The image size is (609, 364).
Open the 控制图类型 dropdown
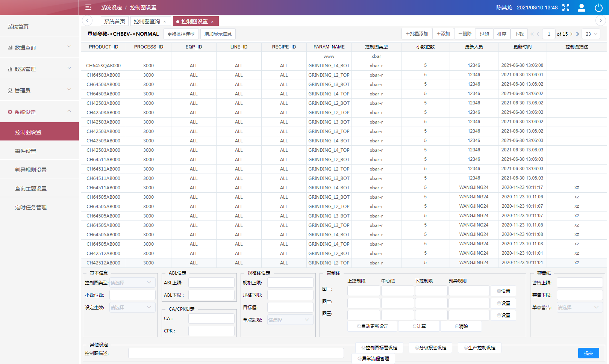[132, 283]
